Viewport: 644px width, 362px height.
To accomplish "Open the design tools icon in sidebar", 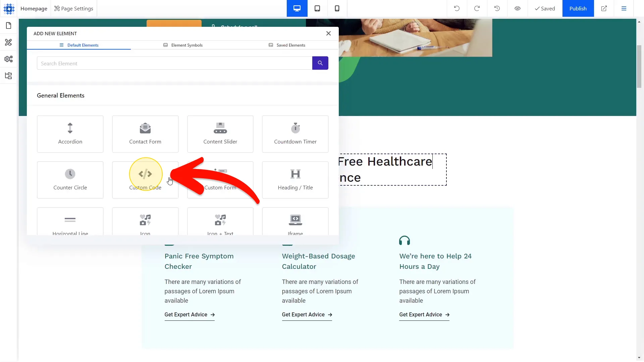I will [x=8, y=42].
